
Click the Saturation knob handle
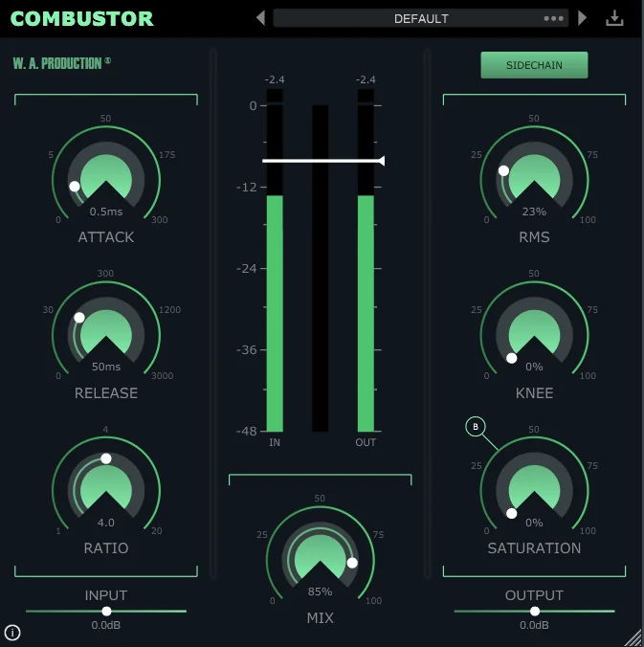tap(511, 514)
